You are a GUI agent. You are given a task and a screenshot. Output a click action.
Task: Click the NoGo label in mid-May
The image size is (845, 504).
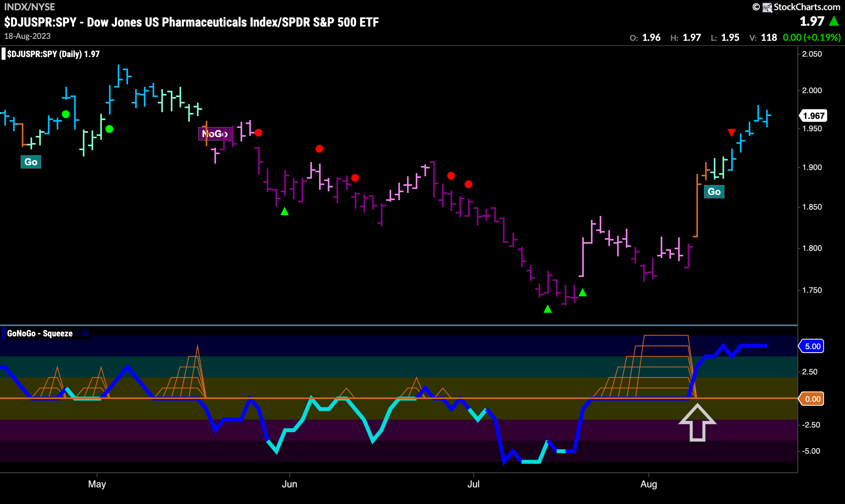[x=215, y=134]
